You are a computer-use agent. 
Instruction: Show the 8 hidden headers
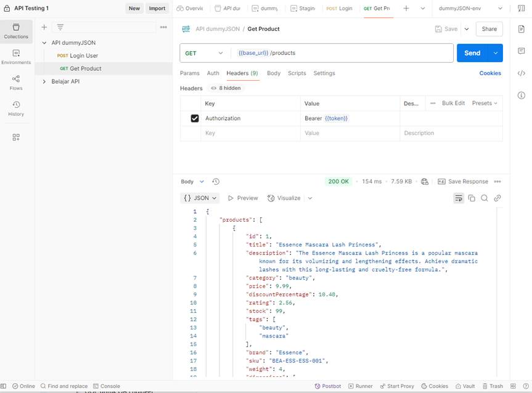[226, 88]
